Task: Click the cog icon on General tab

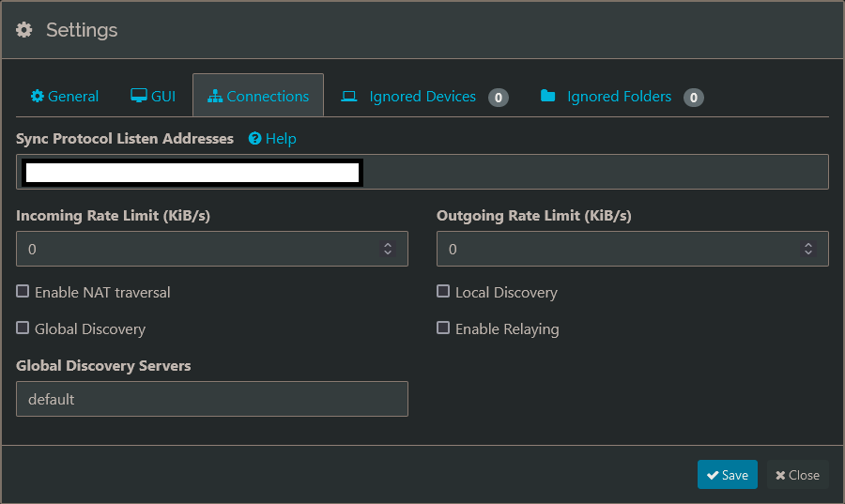Action: tap(38, 97)
